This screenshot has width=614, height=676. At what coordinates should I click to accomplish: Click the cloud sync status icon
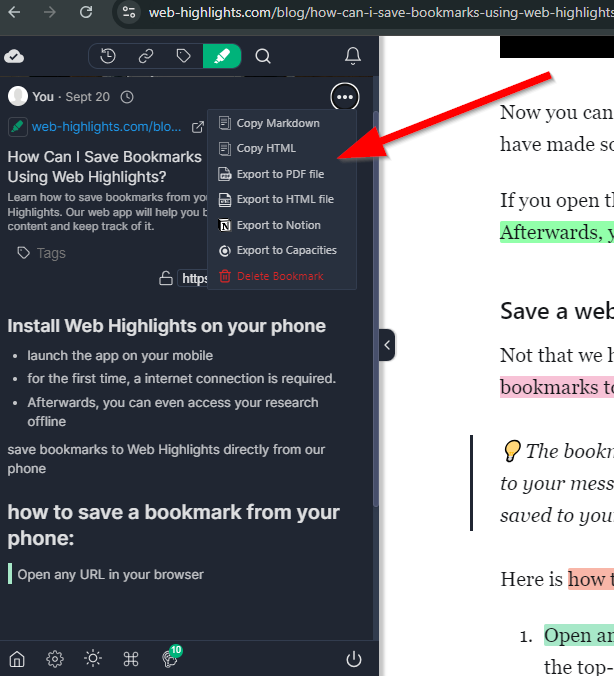pos(14,56)
